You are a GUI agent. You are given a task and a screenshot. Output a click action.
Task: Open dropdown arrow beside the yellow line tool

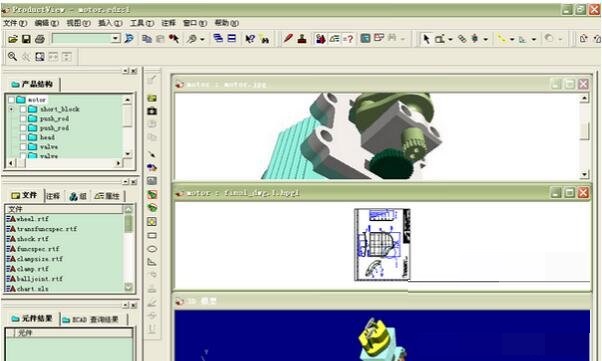[512, 39]
